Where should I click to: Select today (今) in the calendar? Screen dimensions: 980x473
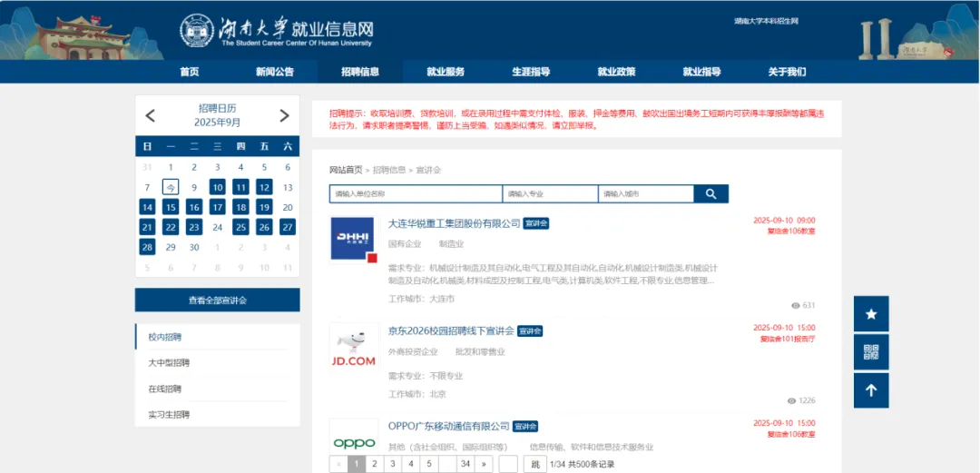[x=171, y=187]
